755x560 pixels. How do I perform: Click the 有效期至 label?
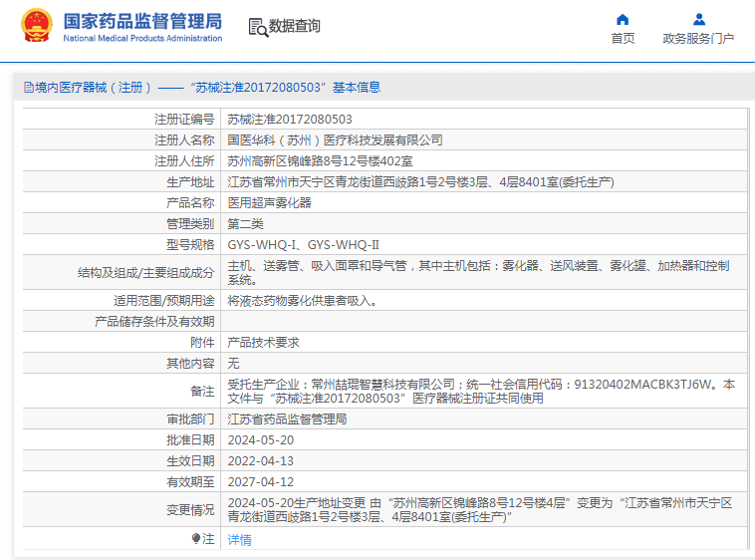click(190, 481)
